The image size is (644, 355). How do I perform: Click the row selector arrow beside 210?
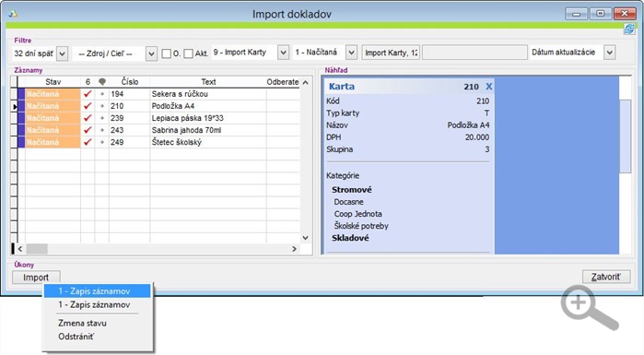[x=15, y=106]
